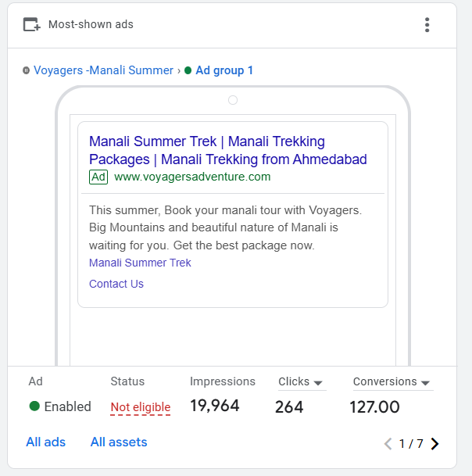
Task: Click the Manali Summer Trek sitelink
Action: tap(140, 263)
